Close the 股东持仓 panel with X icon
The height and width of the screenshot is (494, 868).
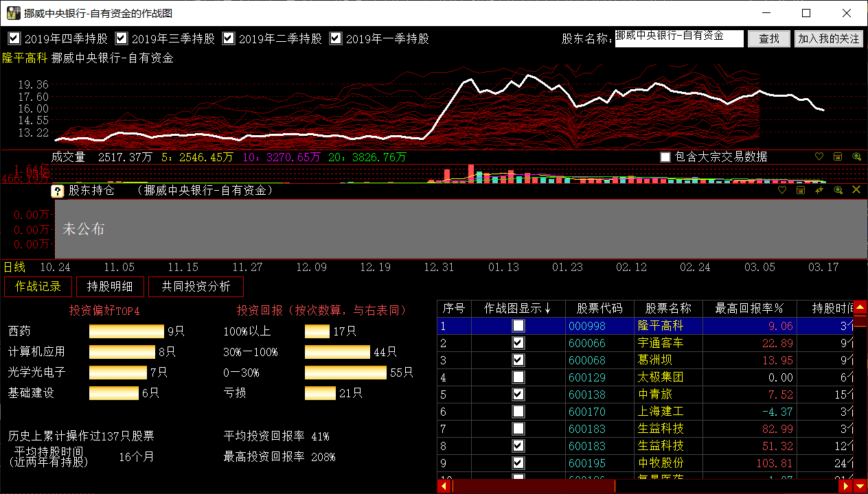856,190
